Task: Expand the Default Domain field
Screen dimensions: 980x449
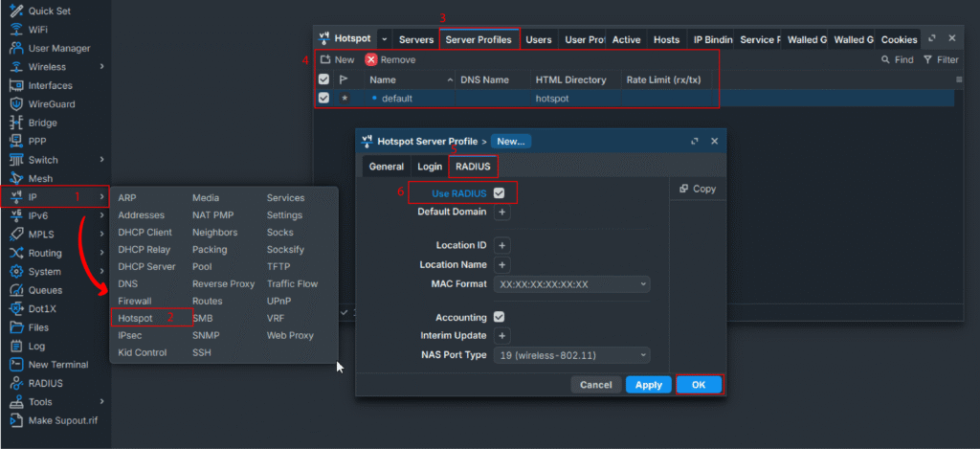Action: 501,212
